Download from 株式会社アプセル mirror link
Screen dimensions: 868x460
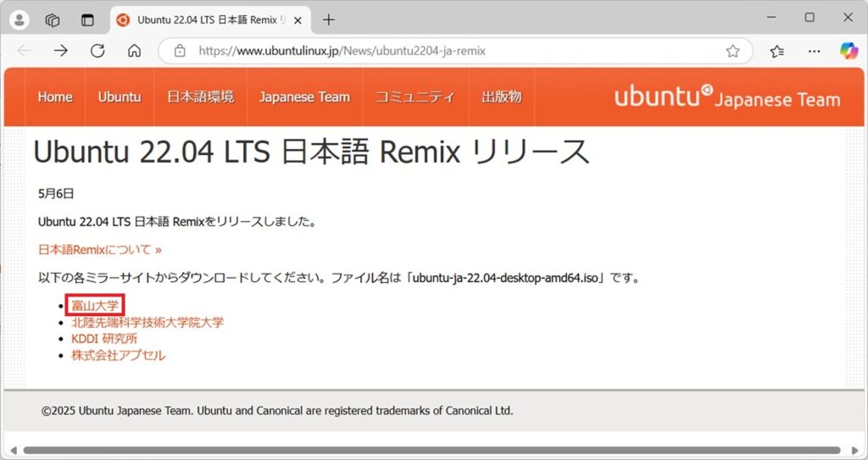(119, 355)
